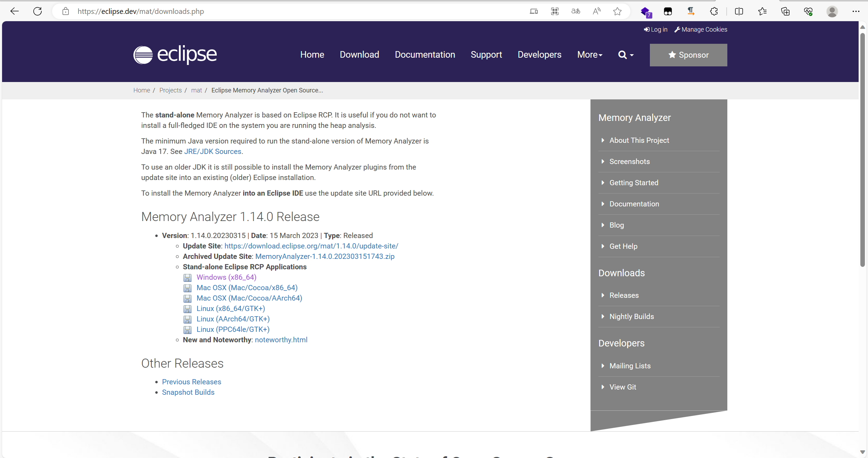Click the browser refresh icon
Screen dimensions: 868x458
[38, 11]
